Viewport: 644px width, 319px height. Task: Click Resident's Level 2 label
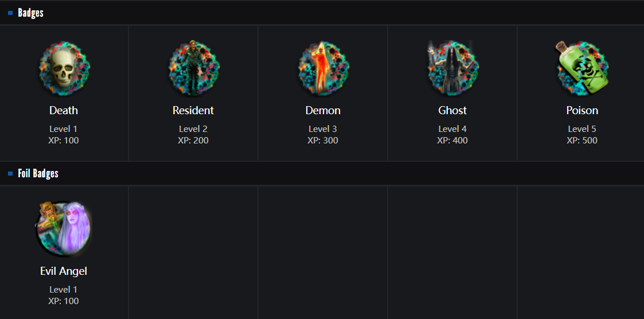tap(193, 129)
